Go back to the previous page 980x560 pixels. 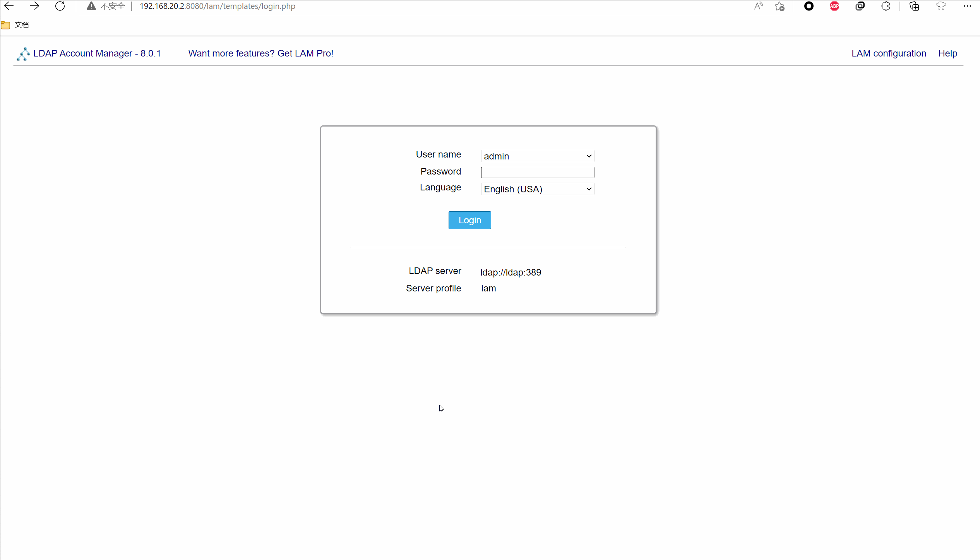click(x=9, y=6)
